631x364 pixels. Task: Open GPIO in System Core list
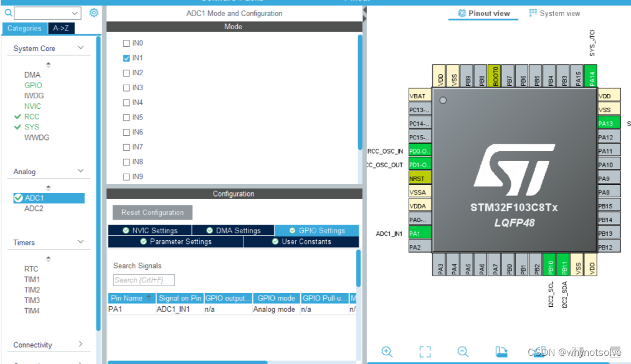tap(33, 85)
